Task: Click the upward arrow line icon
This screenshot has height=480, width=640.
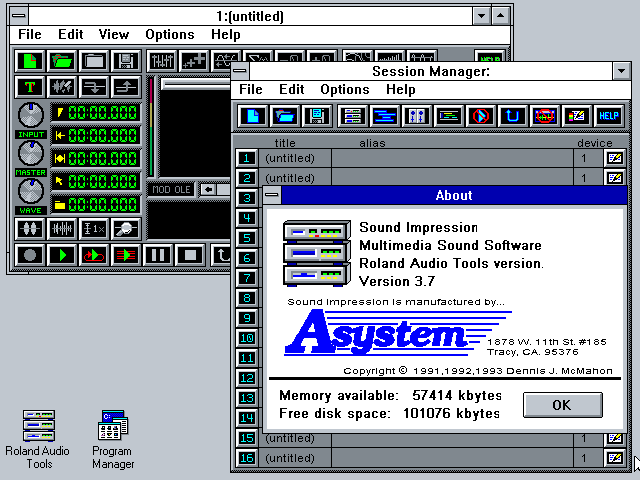Action: click(126, 87)
